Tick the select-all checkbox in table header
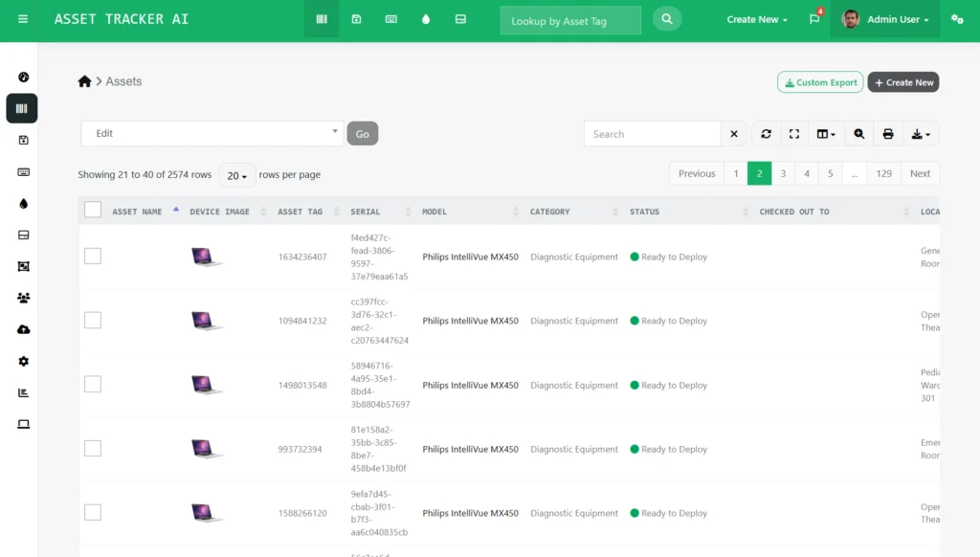The width and height of the screenshot is (980, 557). (93, 211)
